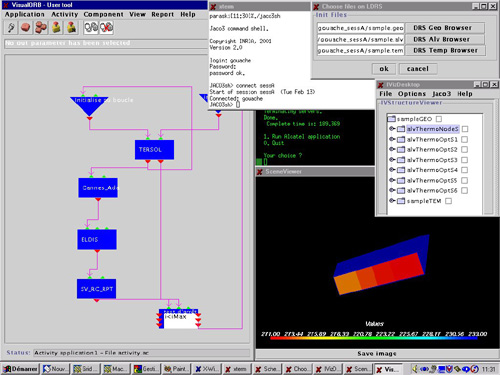Tick the checkbox next to sampleGEO
Viewport: 500px width, 375px height.
pos(439,119)
